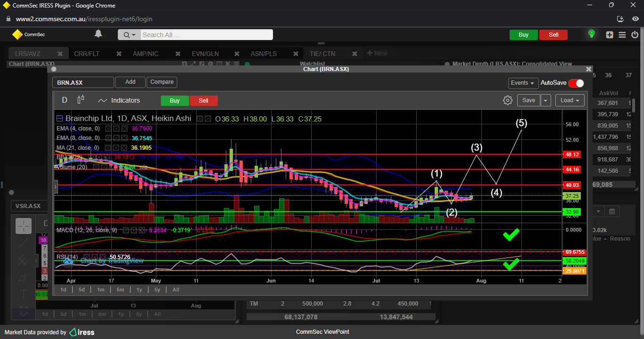Click the add widget plus icon
Viewport: 644px width, 339px height.
tap(610, 35)
